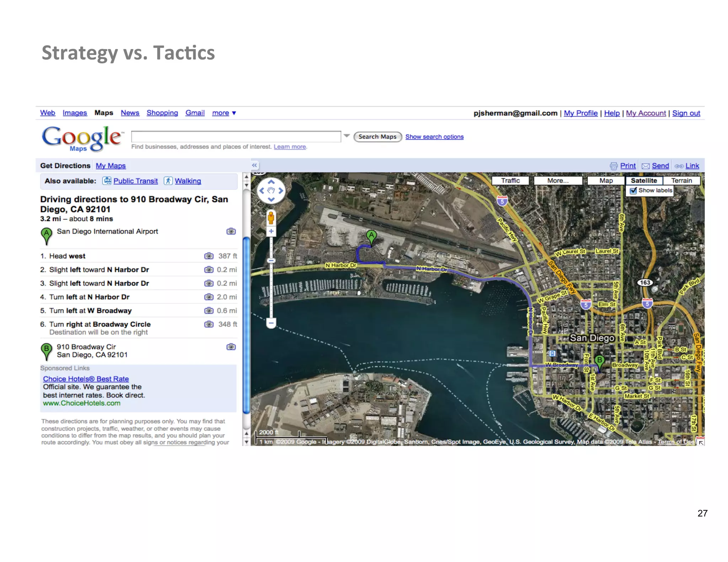
Task: Zoom in with the plus button
Action: point(271,231)
